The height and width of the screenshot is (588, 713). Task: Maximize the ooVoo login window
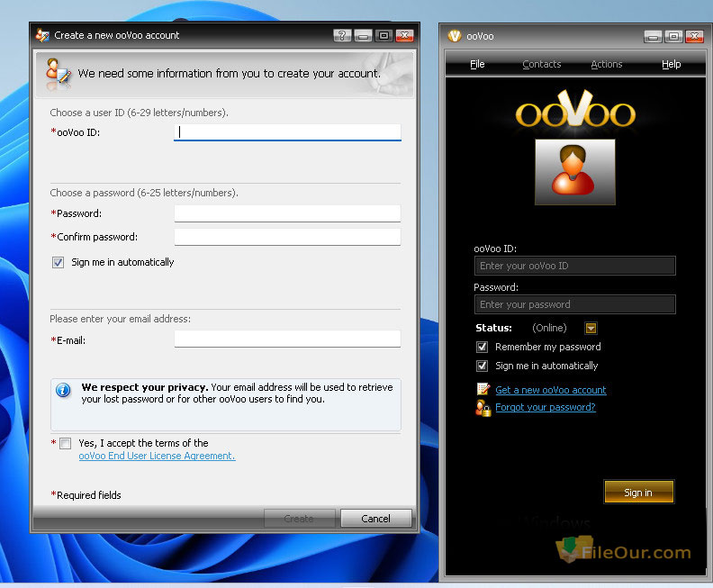[x=674, y=36]
